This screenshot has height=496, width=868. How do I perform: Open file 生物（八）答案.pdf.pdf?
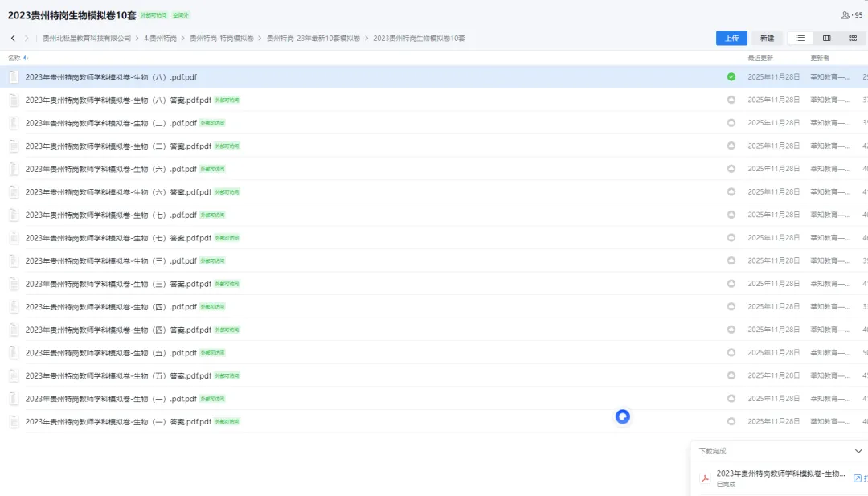click(x=118, y=100)
